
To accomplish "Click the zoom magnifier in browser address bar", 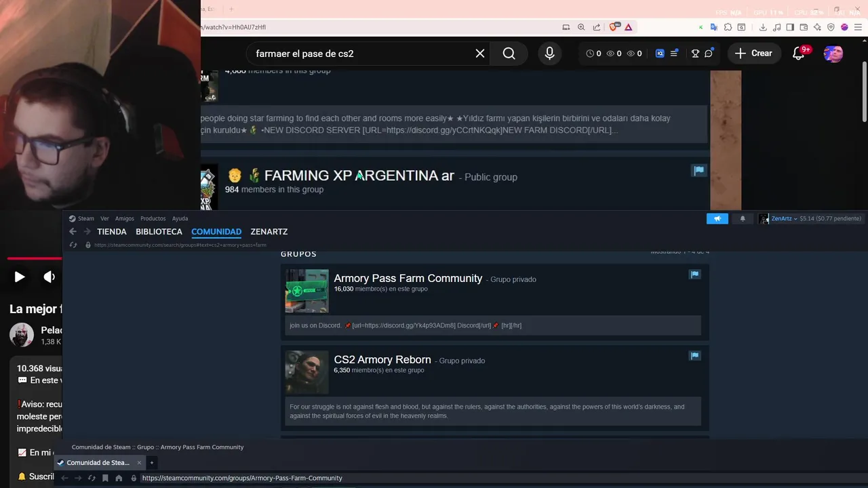I will pos(581,27).
